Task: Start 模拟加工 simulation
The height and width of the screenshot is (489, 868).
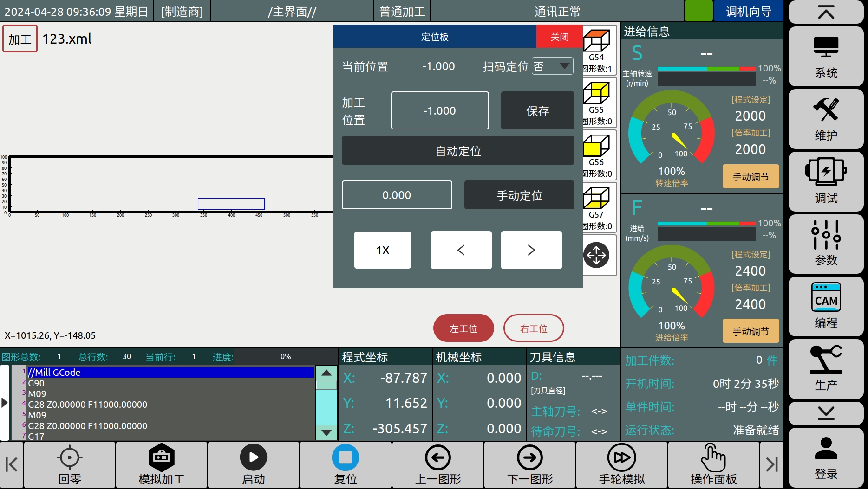Action: pyautogui.click(x=162, y=465)
